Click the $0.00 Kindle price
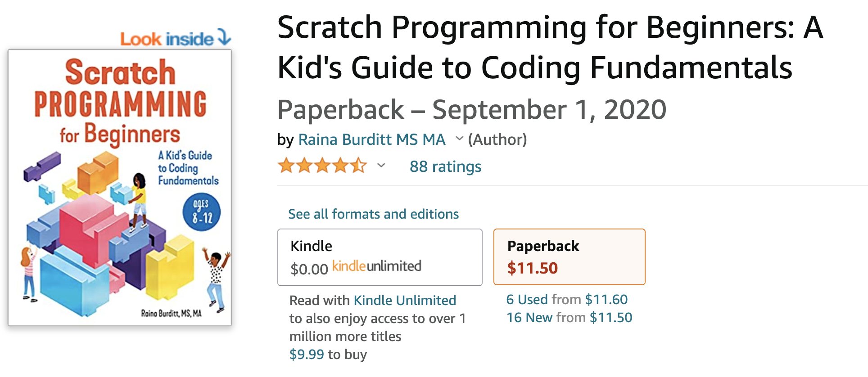Image resolution: width=868 pixels, height=377 pixels. pyautogui.click(x=309, y=269)
